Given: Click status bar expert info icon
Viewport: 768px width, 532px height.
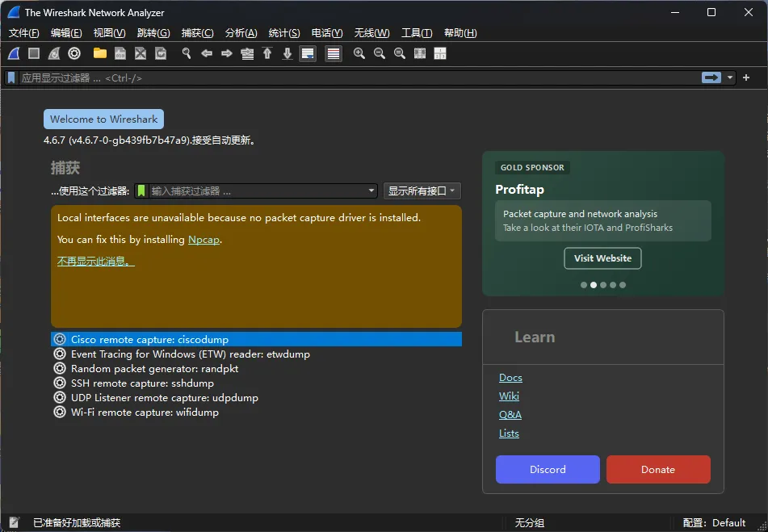Looking at the screenshot, I should pos(15,522).
